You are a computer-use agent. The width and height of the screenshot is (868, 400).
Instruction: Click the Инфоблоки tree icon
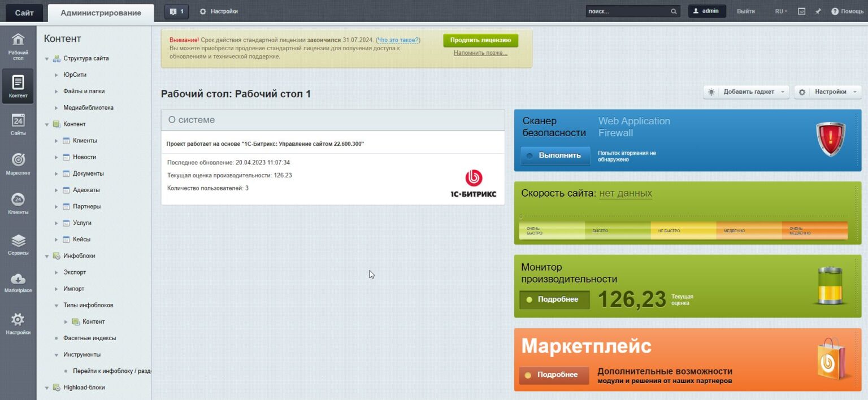tap(57, 256)
